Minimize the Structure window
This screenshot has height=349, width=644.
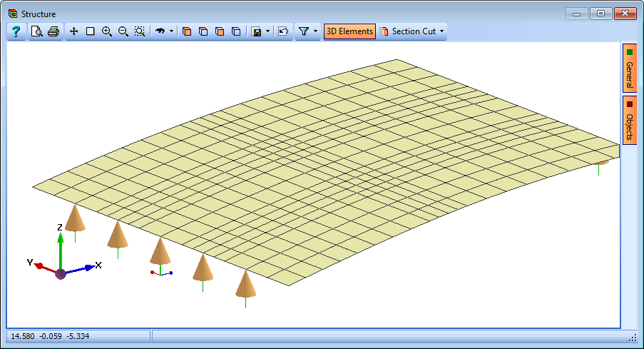pyautogui.click(x=577, y=14)
